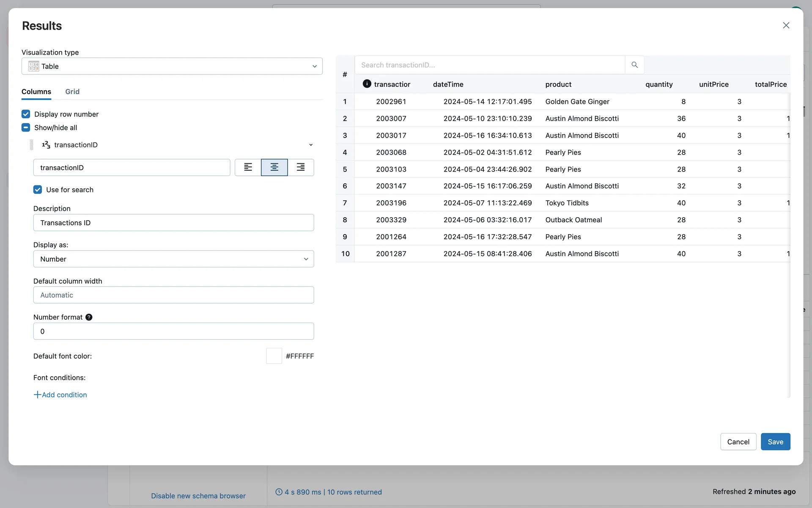Open Default font color swatch
Image resolution: width=812 pixels, height=508 pixels.
coord(274,356)
